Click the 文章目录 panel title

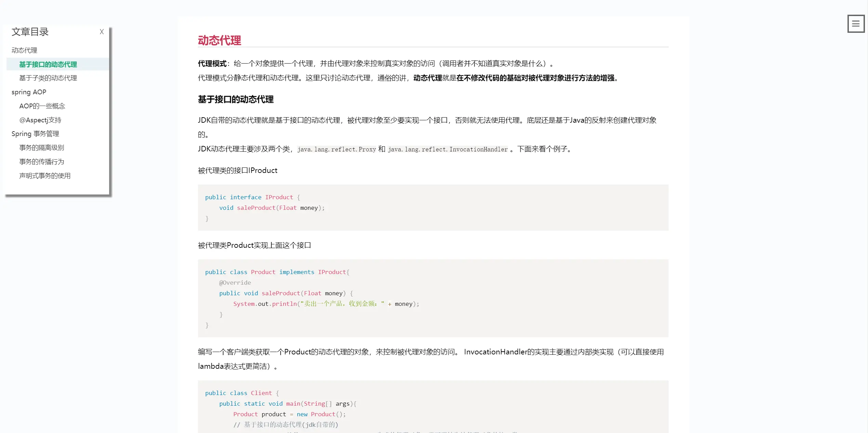tap(30, 32)
